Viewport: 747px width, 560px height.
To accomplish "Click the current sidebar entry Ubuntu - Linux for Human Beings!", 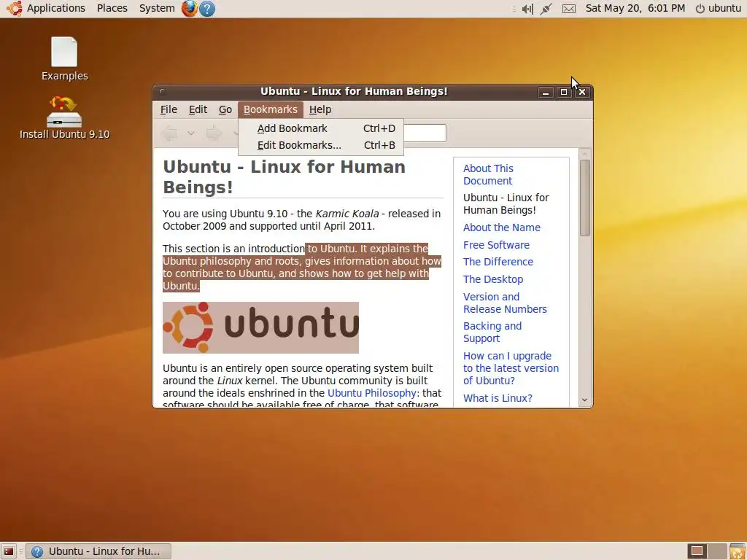I will pyautogui.click(x=506, y=204).
